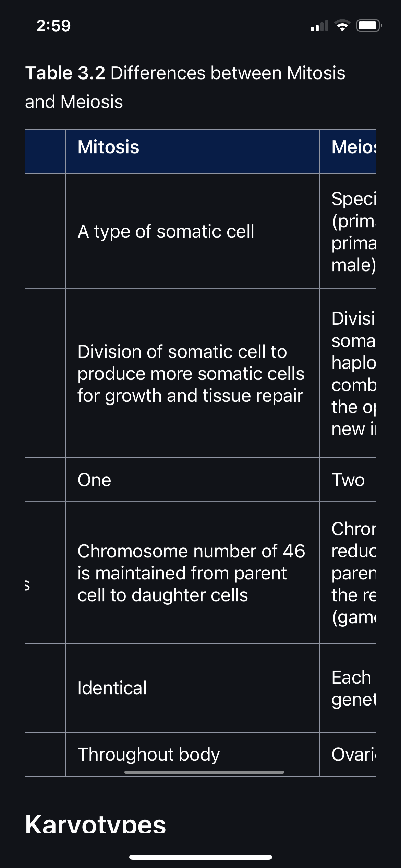This screenshot has width=401, height=868.
Task: Tap the 'Chromosome number of 46' cell
Action: click(x=192, y=573)
